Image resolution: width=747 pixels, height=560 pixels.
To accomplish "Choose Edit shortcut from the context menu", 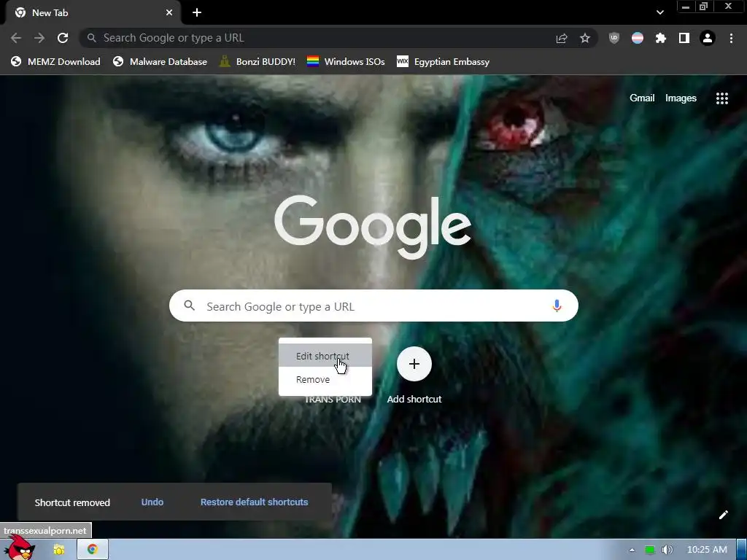I will point(325,356).
